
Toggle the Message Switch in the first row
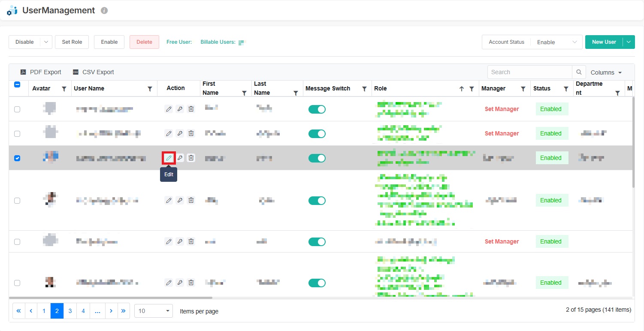click(317, 109)
